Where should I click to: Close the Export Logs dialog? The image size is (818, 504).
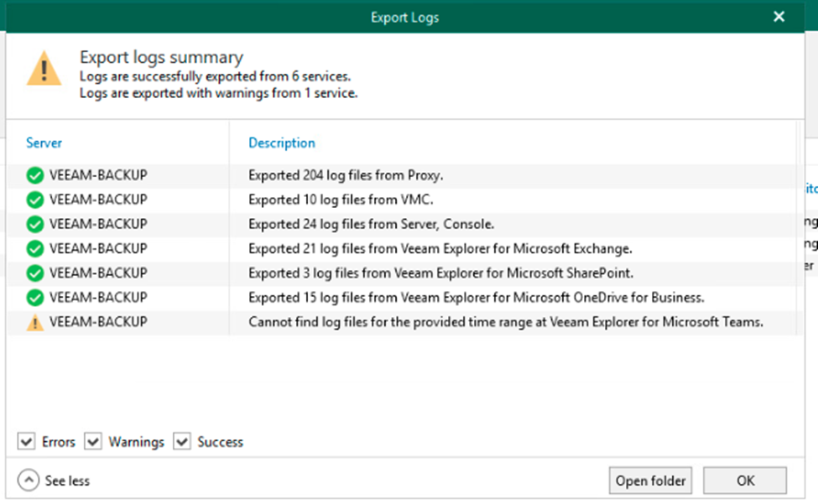coord(779,17)
